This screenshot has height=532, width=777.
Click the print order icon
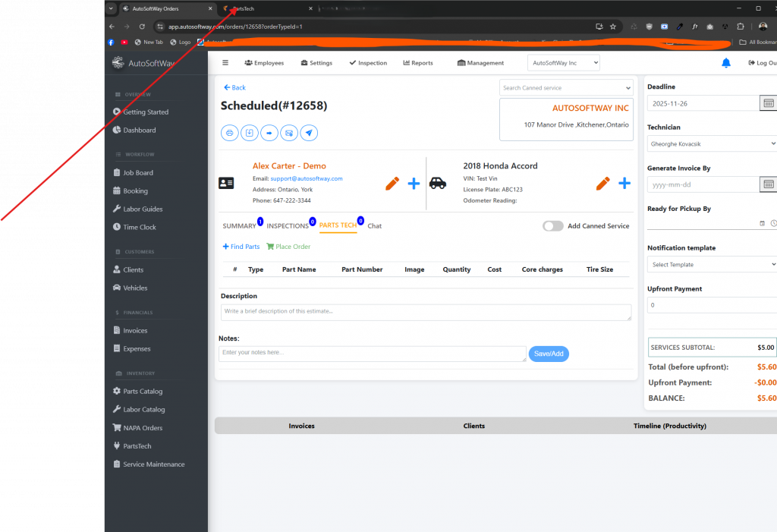pyautogui.click(x=229, y=133)
